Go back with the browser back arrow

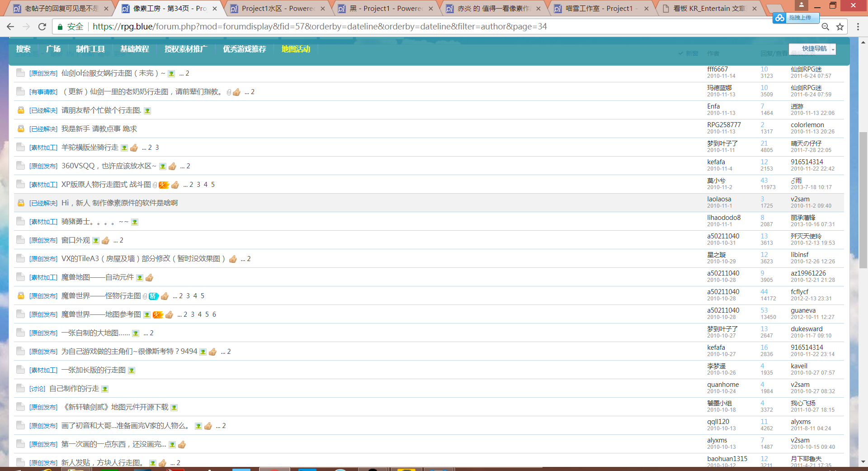tap(10, 27)
